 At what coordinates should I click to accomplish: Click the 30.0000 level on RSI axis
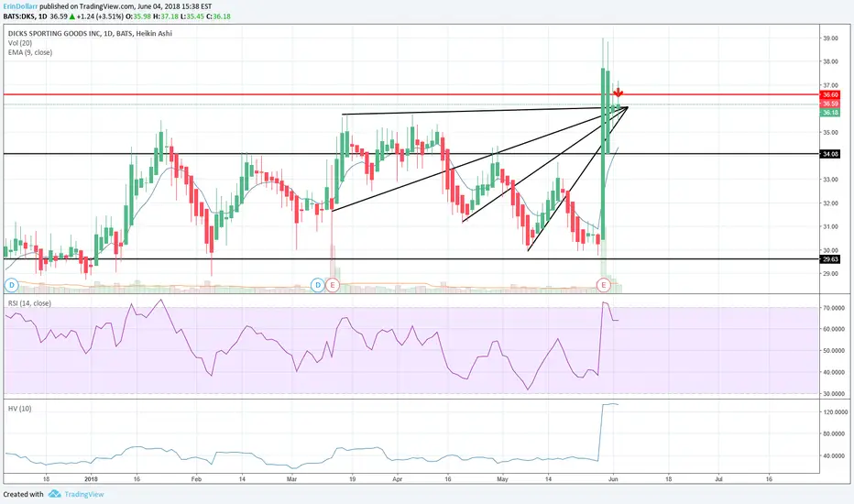click(834, 393)
